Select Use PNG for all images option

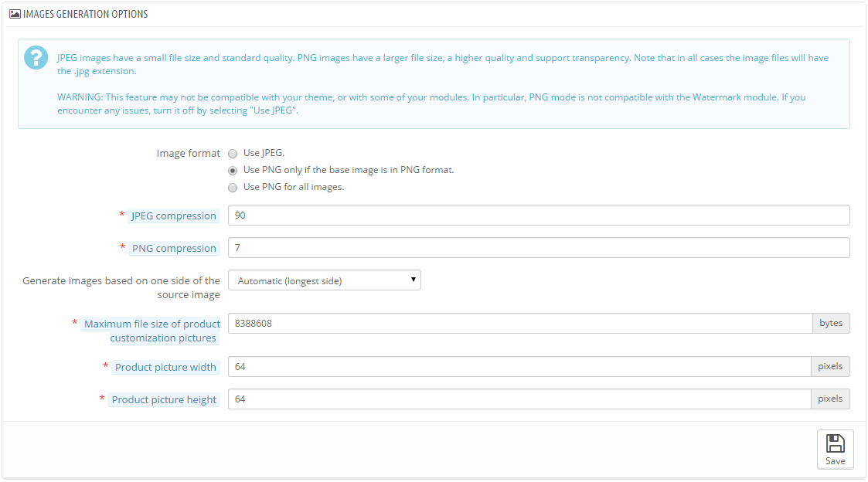pos(233,188)
